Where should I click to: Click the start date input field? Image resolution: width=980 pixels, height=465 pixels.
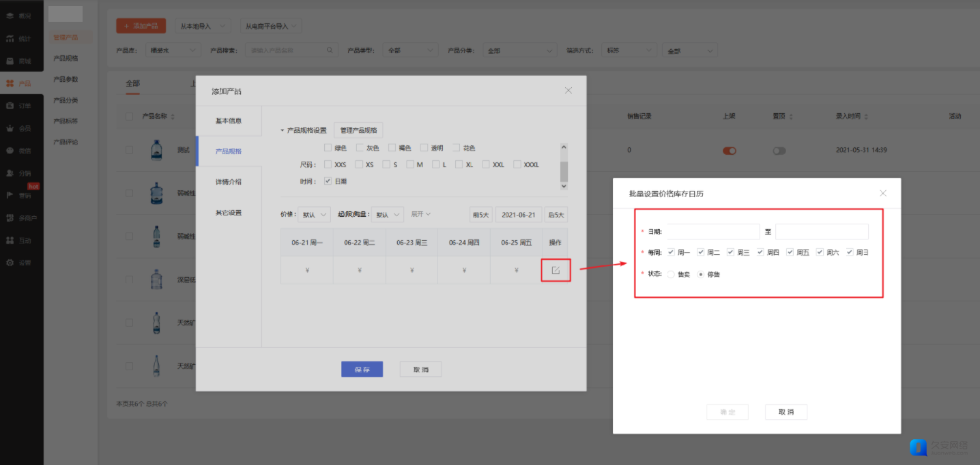tap(713, 232)
